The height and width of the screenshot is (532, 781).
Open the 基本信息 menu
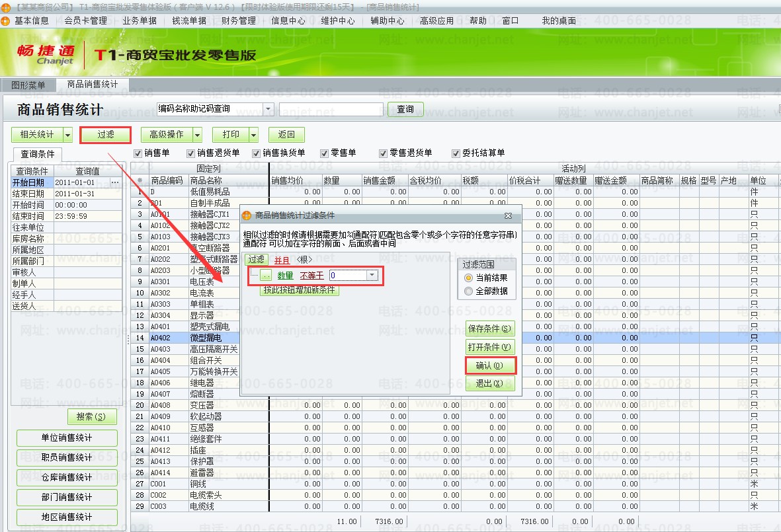click(31, 20)
